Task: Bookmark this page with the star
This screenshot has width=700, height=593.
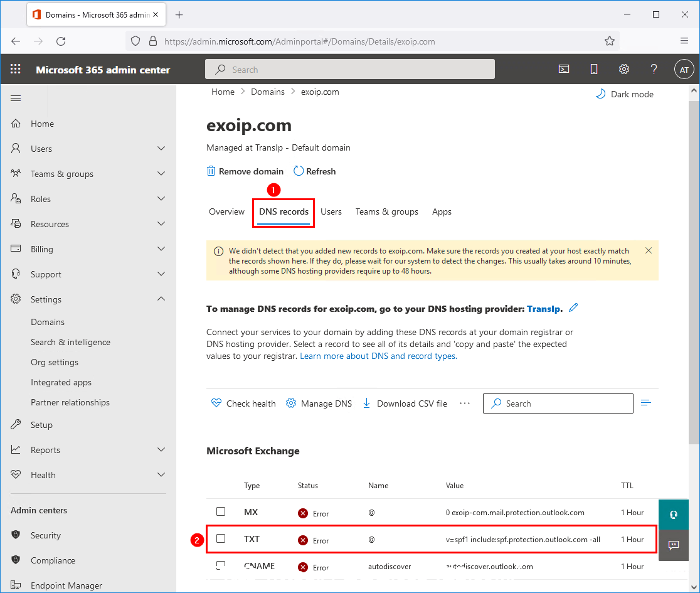Action: [x=610, y=41]
